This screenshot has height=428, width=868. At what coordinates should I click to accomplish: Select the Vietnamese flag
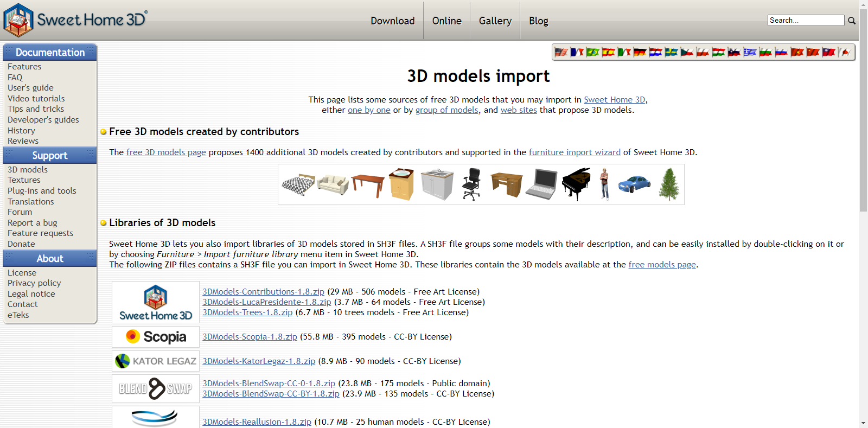tap(797, 52)
